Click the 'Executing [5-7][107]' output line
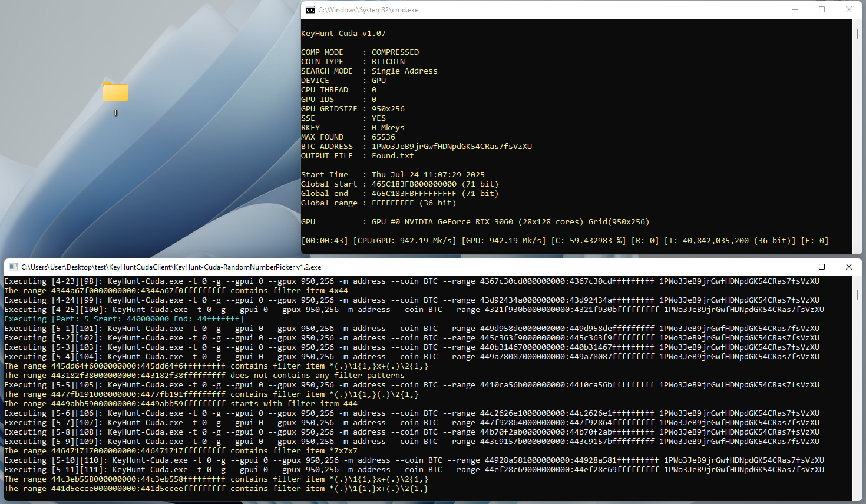This screenshot has width=866, height=504. click(412, 423)
